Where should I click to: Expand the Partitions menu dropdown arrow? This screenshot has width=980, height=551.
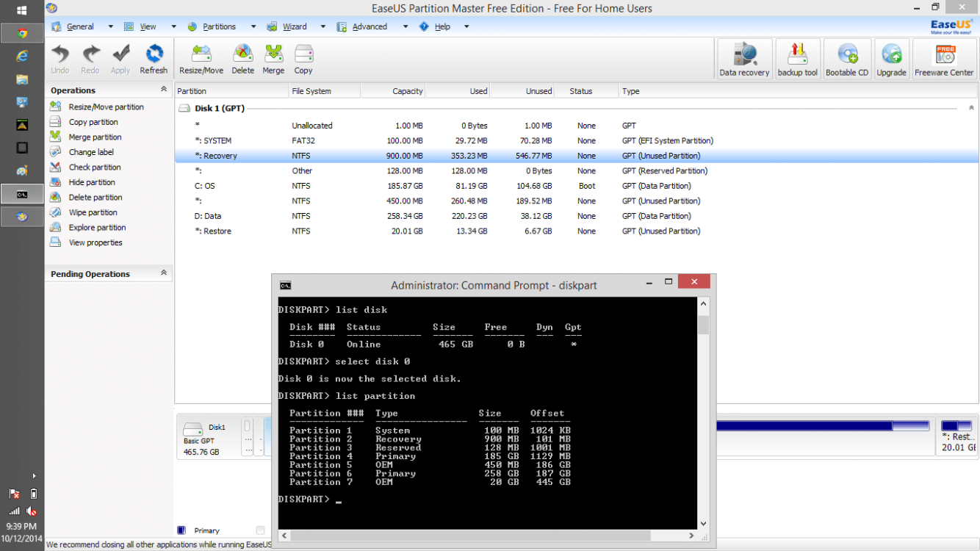pyautogui.click(x=253, y=26)
